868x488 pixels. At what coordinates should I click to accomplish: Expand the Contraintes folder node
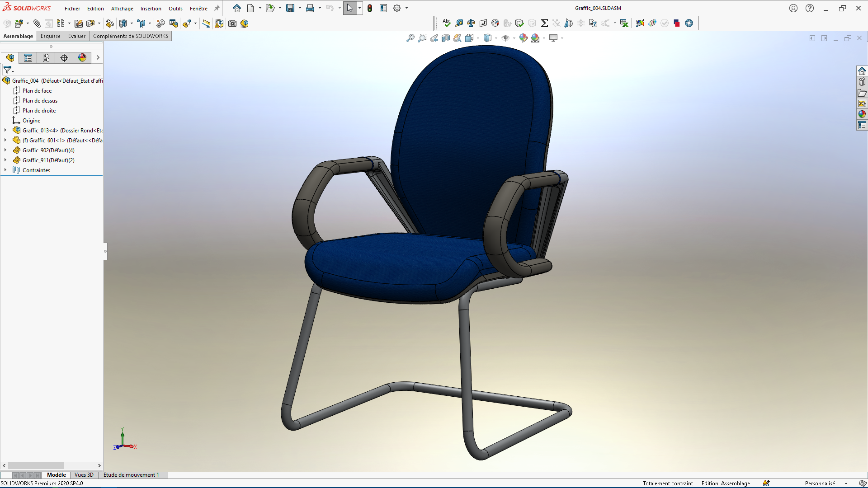pos(5,170)
